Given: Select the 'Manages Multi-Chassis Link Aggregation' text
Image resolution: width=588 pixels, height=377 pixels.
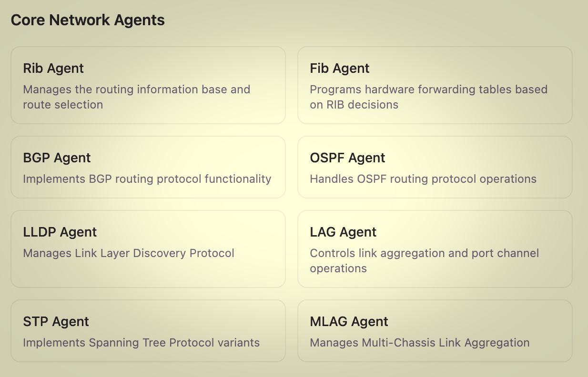Looking at the screenshot, I should 419,343.
